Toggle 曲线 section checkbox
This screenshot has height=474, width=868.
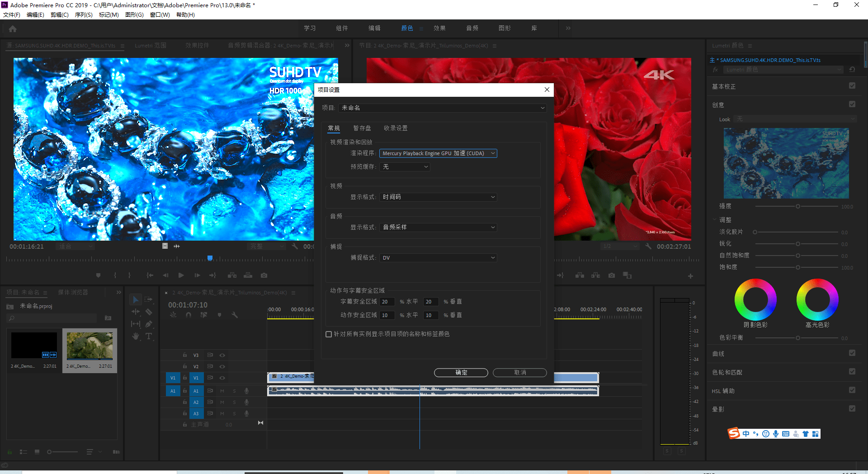tap(852, 353)
